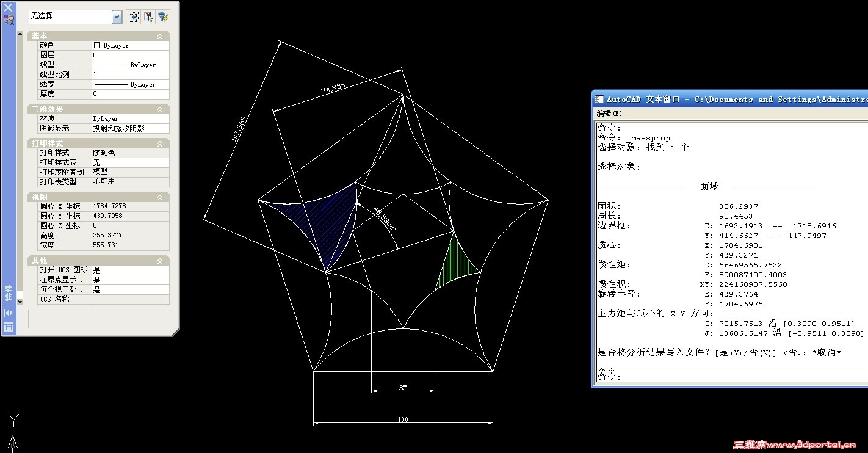Click the 圆心 X 坐标 value 1784.7278

tap(131, 206)
